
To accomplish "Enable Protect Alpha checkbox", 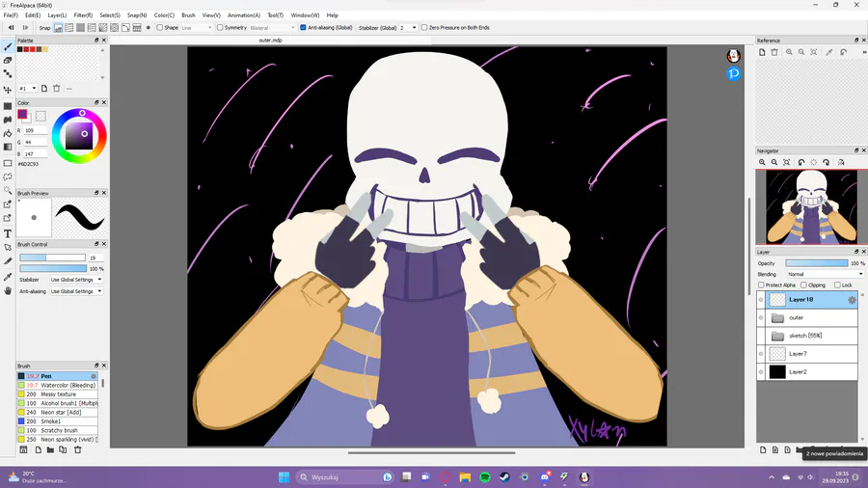I will pos(761,285).
